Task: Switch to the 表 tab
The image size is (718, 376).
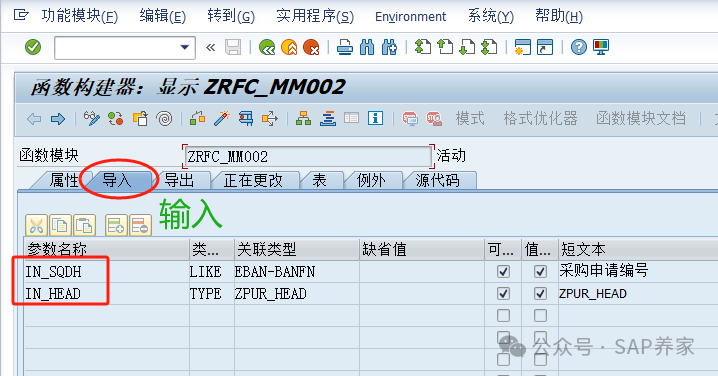Action: [320, 180]
